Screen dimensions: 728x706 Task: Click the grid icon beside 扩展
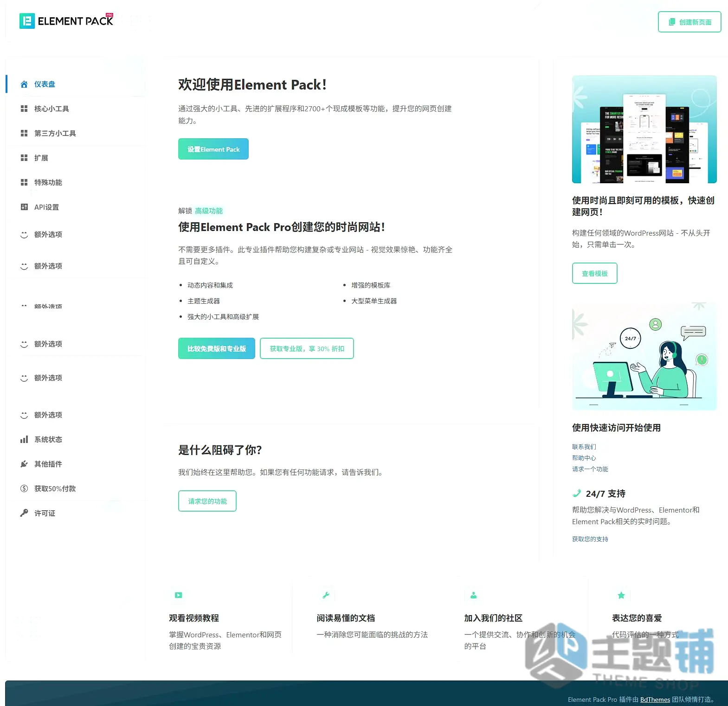click(24, 158)
